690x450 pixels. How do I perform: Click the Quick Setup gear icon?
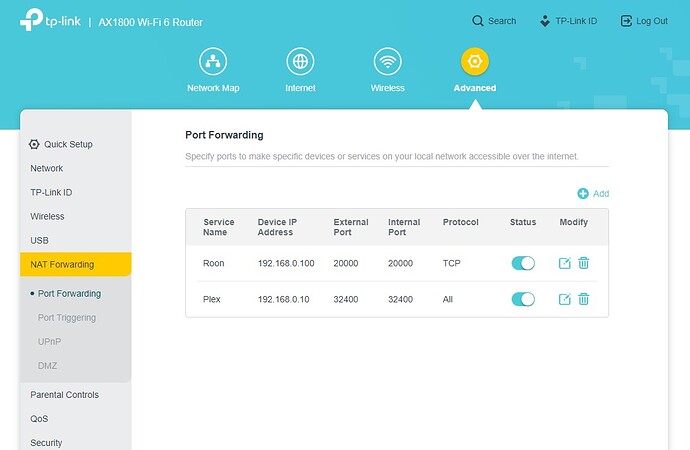(34, 144)
